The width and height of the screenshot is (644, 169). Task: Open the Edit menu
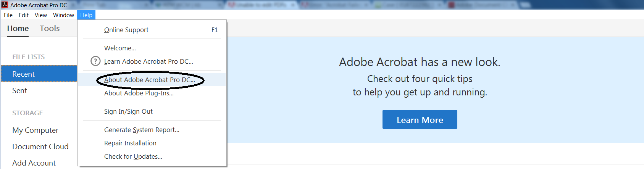tap(24, 15)
